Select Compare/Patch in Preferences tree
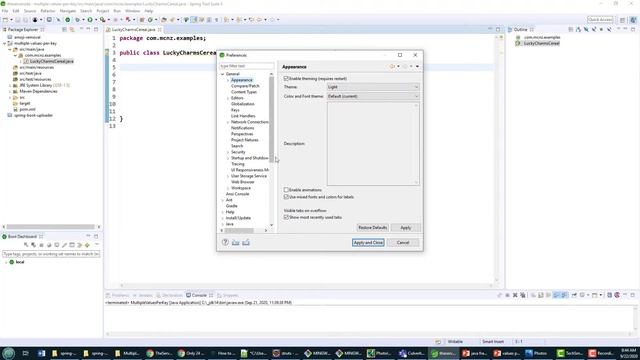 click(245, 86)
